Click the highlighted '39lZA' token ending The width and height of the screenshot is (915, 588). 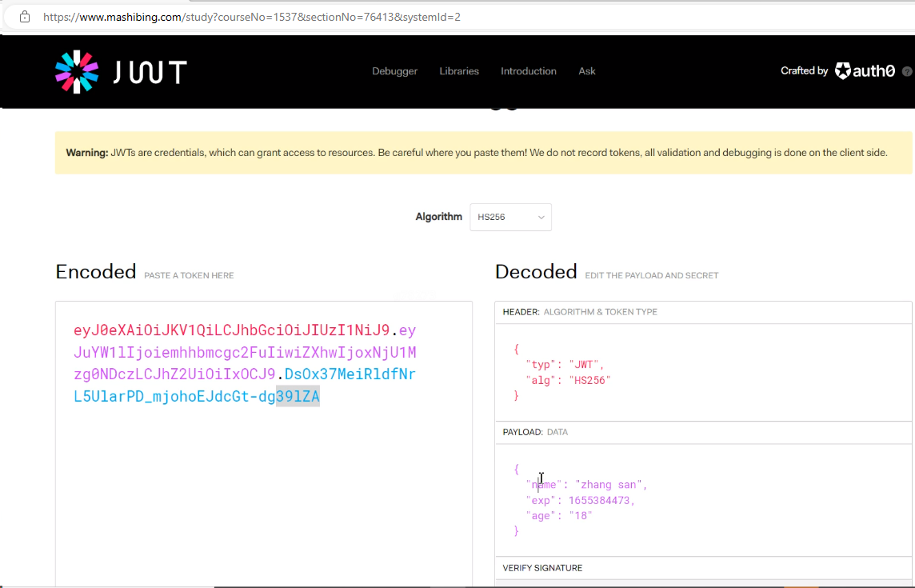[298, 395]
